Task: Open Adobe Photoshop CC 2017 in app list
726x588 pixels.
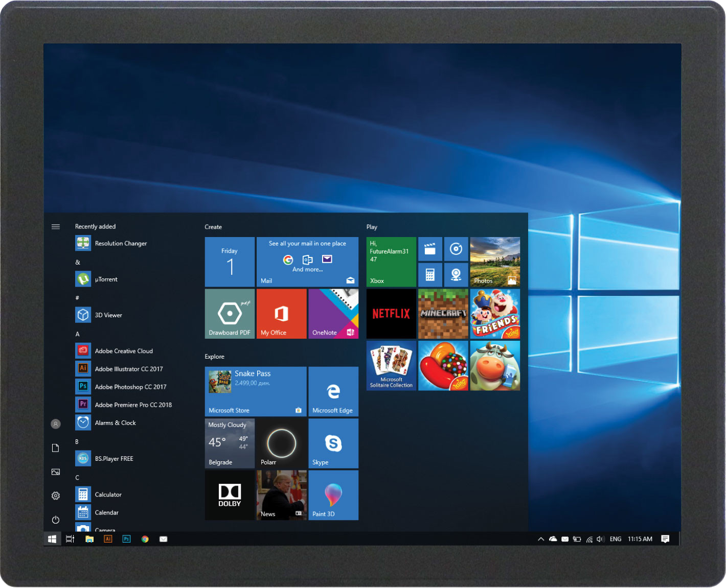Action: tap(121, 387)
